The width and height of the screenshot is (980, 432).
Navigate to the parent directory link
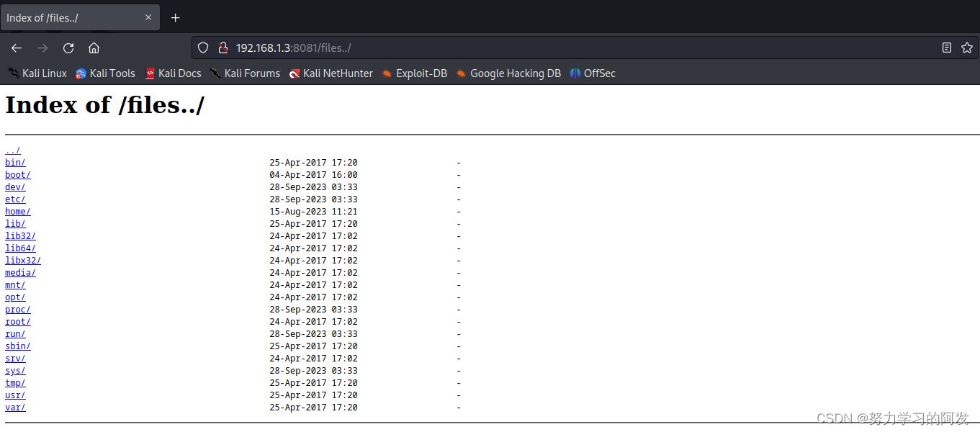tap(12, 150)
